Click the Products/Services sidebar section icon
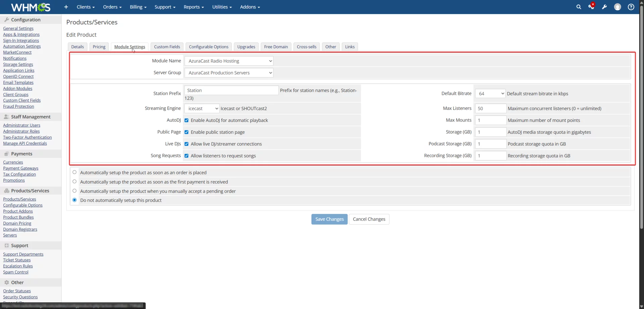This screenshot has width=644, height=309. [x=7, y=190]
